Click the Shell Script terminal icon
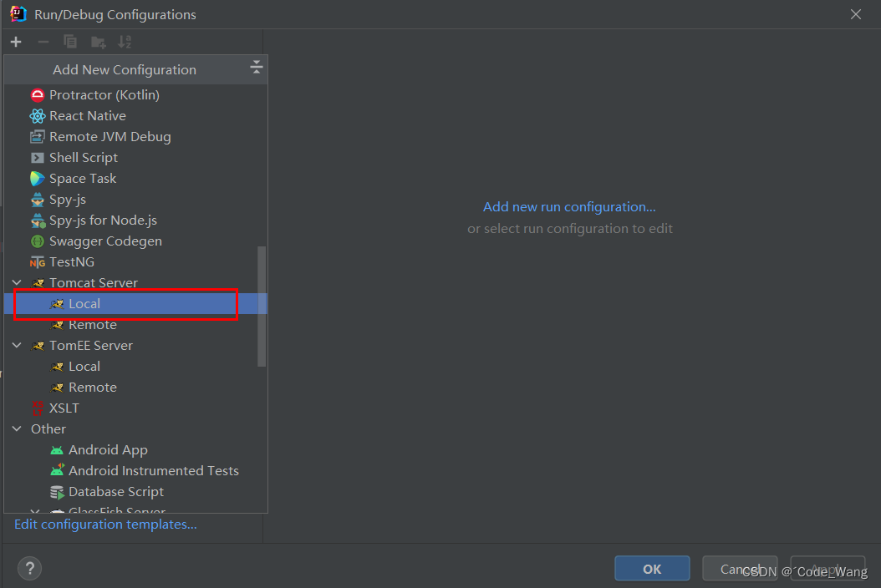Image resolution: width=881 pixels, height=588 pixels. pos(37,158)
